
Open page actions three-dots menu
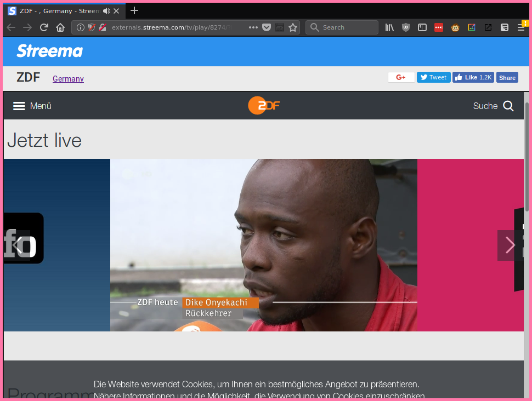[253, 27]
